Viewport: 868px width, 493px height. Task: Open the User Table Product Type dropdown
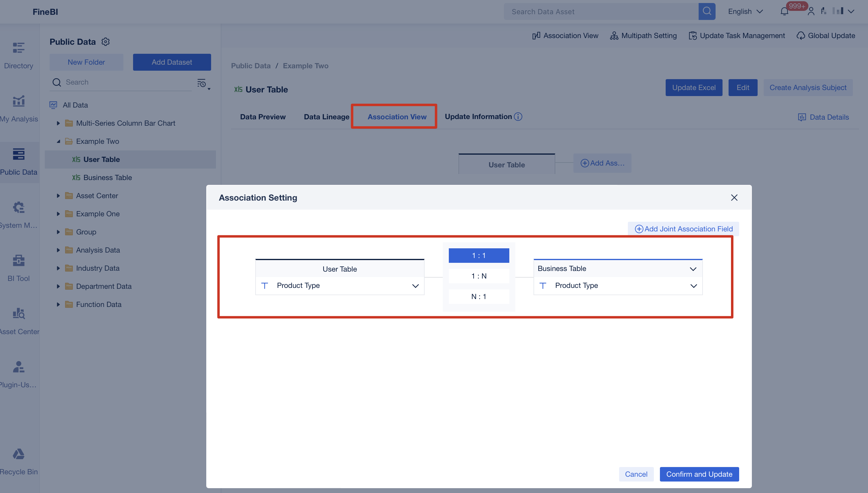[416, 285]
